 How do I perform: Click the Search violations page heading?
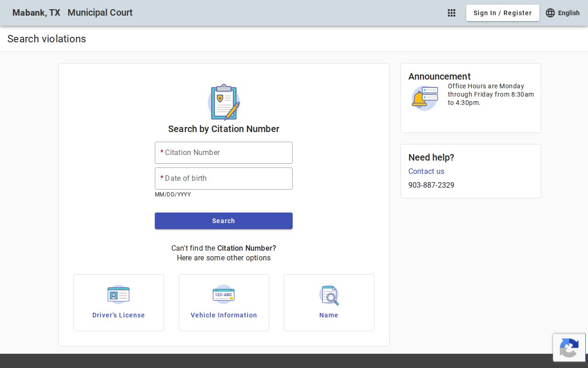47,39
